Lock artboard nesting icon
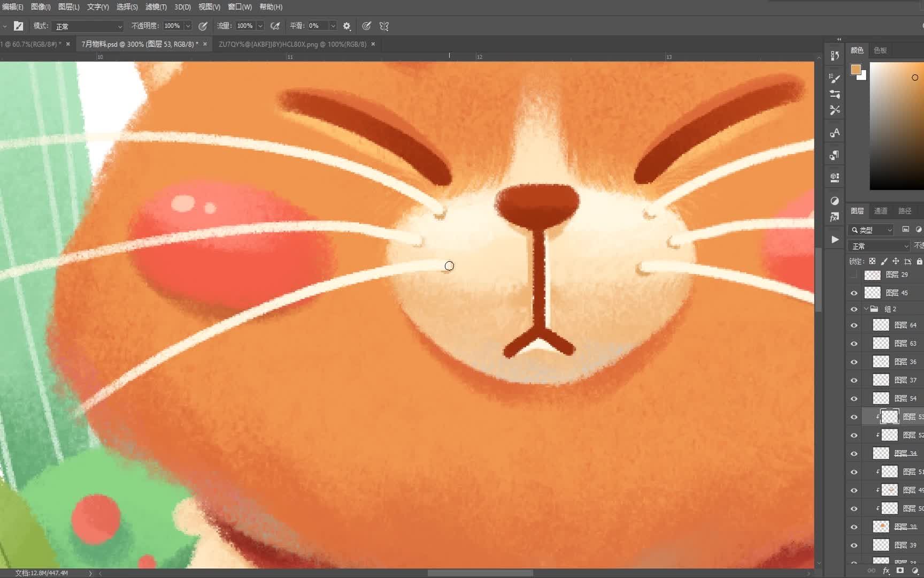This screenshot has width=924, height=578. [907, 261]
